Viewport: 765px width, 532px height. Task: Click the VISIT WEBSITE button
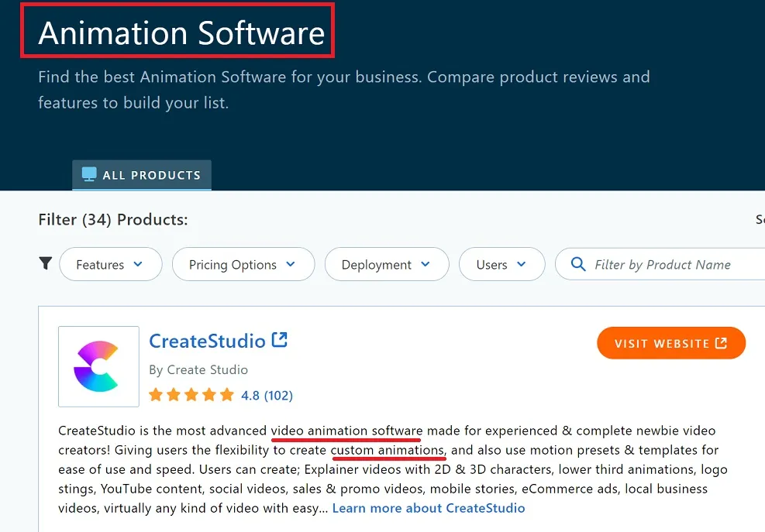tap(671, 343)
